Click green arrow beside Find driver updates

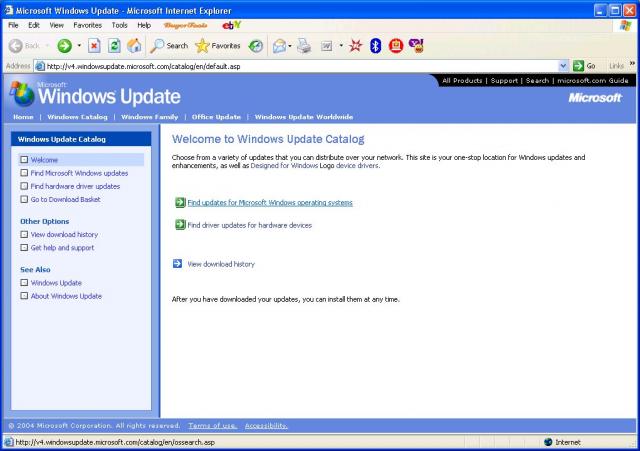point(180,224)
